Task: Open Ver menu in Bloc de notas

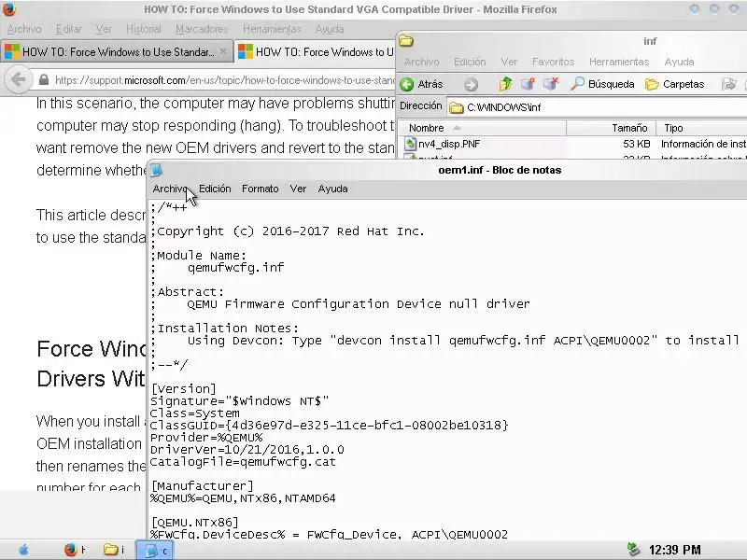Action: point(298,189)
